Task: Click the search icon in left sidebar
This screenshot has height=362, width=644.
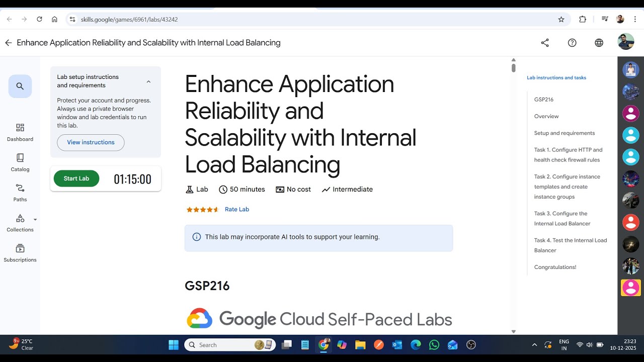Action: coord(20,86)
